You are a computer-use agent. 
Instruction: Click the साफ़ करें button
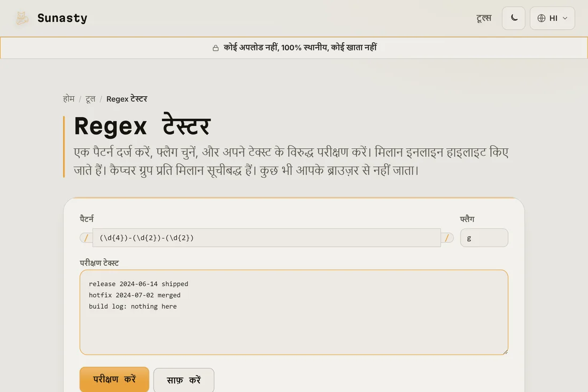184,380
